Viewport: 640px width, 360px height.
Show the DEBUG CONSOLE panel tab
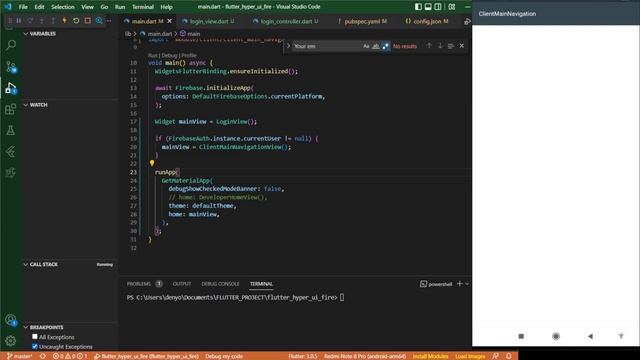coord(220,284)
